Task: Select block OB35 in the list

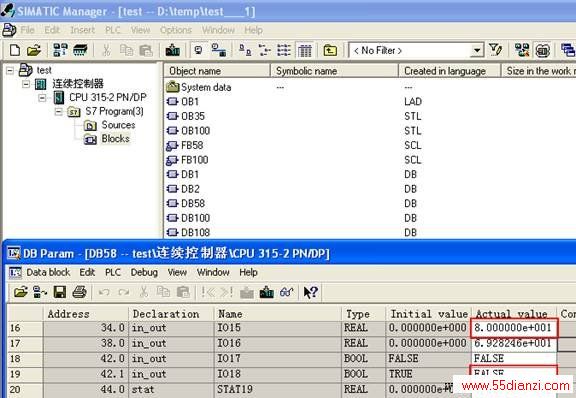Action: click(186, 116)
